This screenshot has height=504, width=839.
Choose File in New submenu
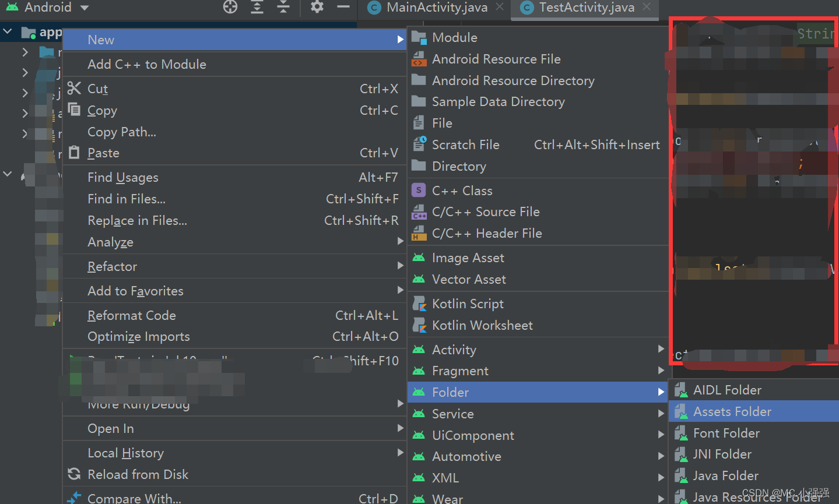point(538,123)
